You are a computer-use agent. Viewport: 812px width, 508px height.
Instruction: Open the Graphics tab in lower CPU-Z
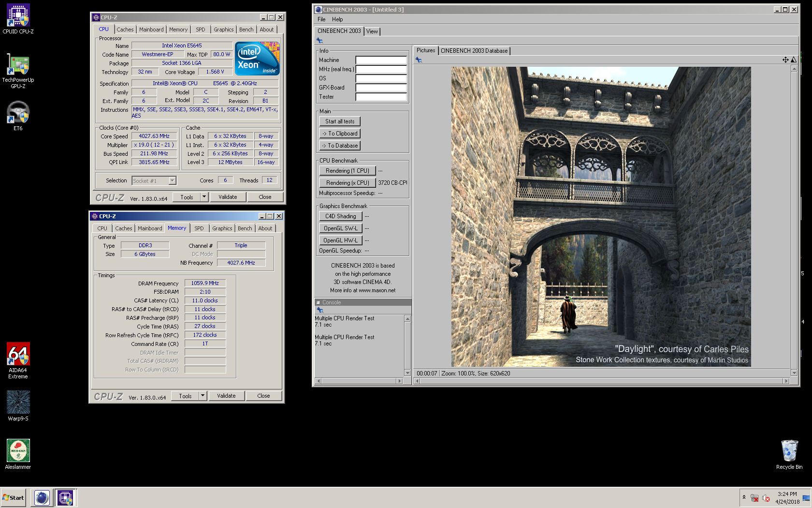coord(222,228)
